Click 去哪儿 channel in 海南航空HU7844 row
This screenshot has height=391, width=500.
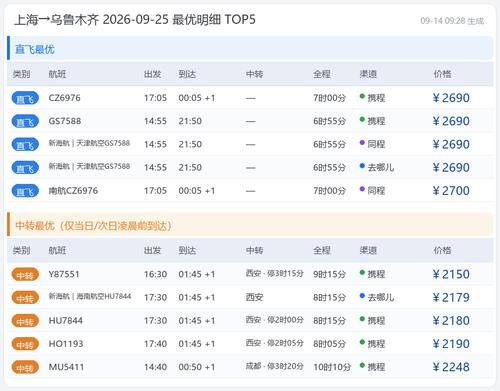377,297
